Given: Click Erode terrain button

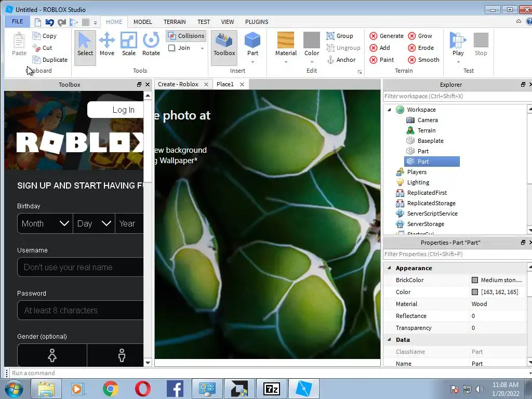Looking at the screenshot, I should [x=421, y=48].
